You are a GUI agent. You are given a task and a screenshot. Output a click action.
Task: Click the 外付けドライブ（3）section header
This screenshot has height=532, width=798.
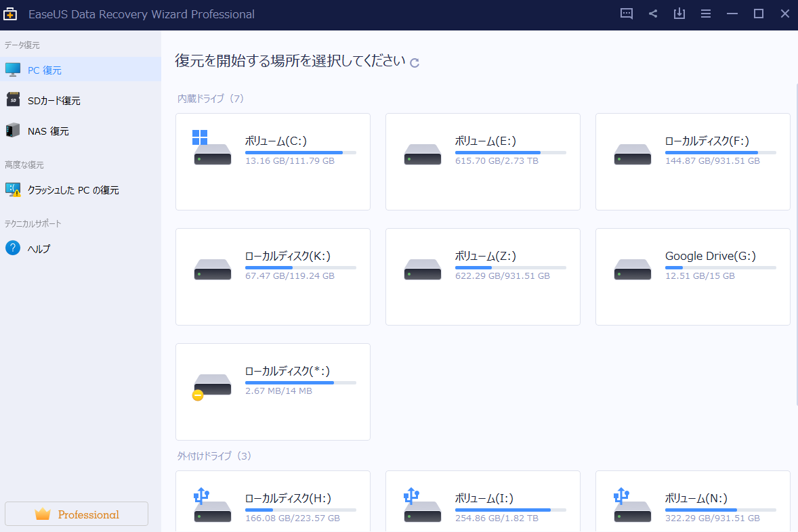coord(214,456)
